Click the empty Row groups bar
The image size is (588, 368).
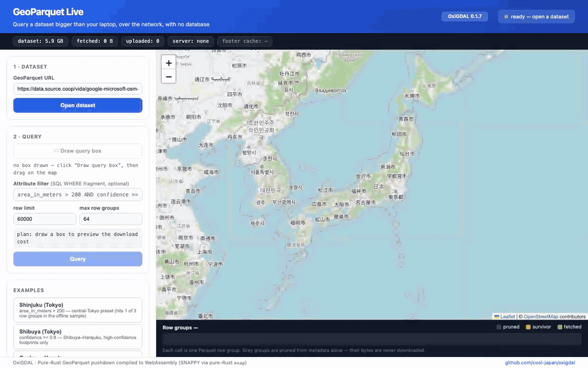coord(372,339)
